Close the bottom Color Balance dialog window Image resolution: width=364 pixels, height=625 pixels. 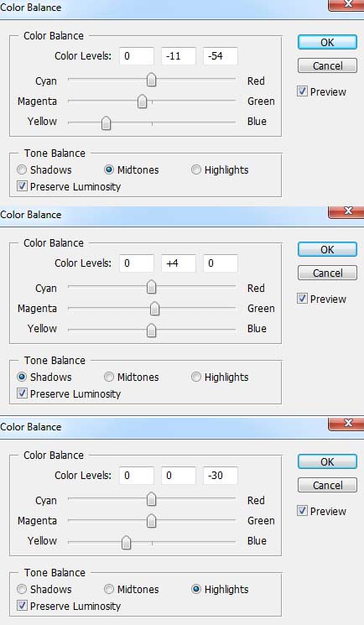point(346,424)
